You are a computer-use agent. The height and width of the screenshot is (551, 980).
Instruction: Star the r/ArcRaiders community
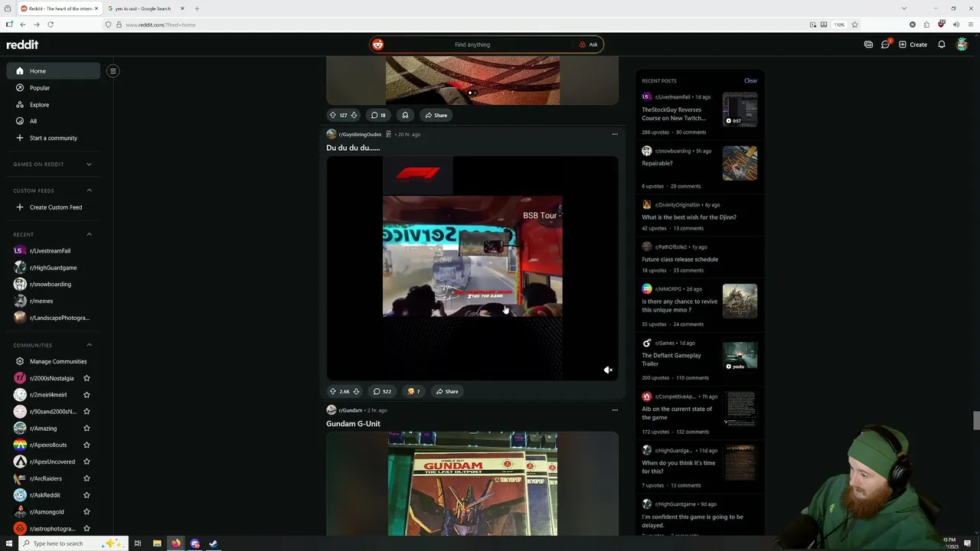click(87, 478)
